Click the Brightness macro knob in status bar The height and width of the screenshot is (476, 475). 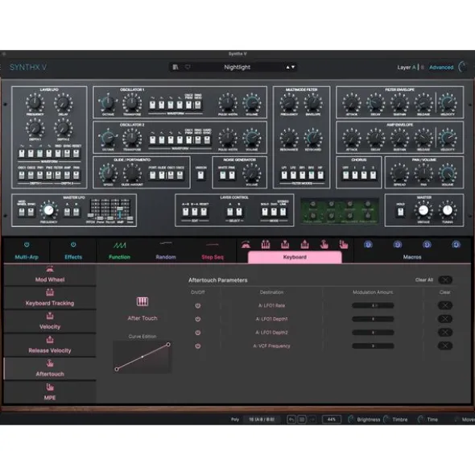[x=351, y=420]
